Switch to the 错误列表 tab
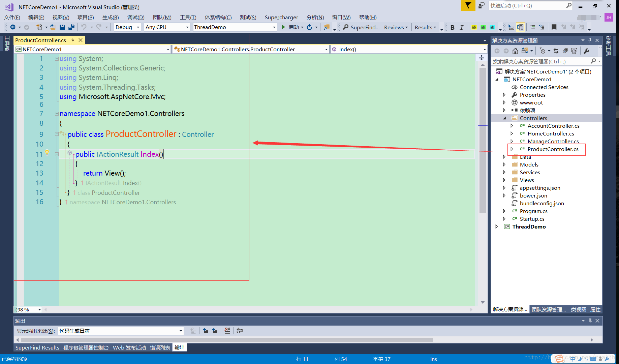The height and width of the screenshot is (364, 619). tap(160, 347)
